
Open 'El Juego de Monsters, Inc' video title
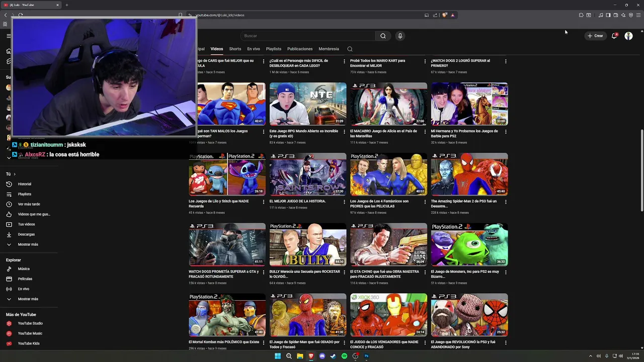click(465, 274)
